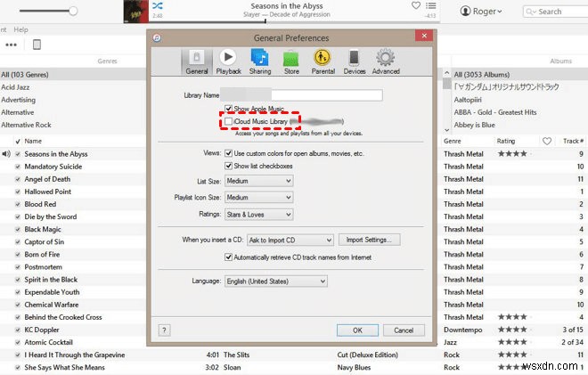The height and width of the screenshot is (375, 588).
Task: Click albums list scroll up arrow
Action: pyautogui.click(x=446, y=73)
